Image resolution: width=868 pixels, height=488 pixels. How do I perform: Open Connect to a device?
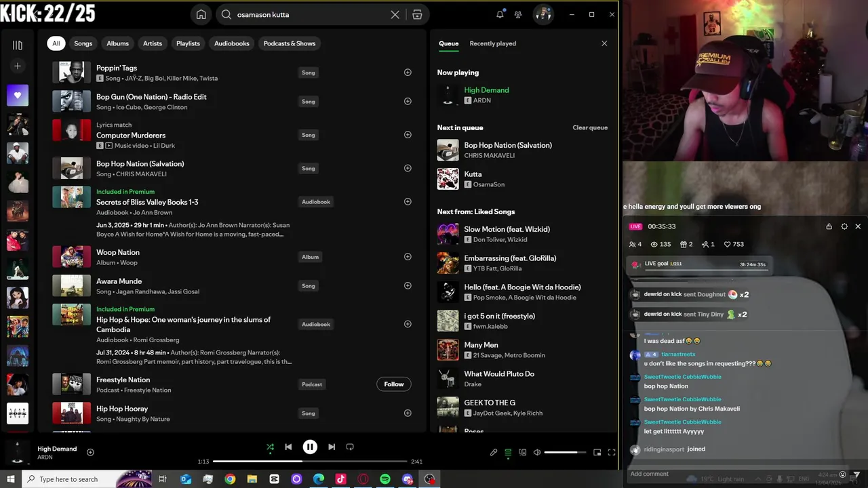click(523, 453)
